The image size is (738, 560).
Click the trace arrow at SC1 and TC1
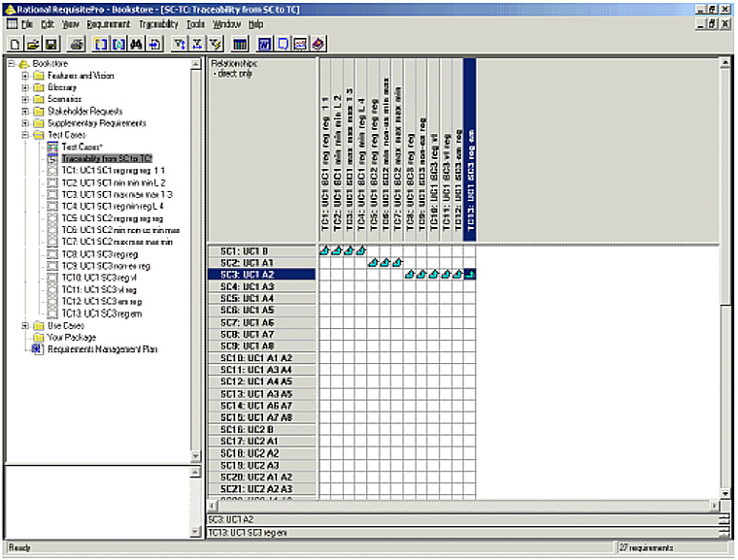pos(324,250)
